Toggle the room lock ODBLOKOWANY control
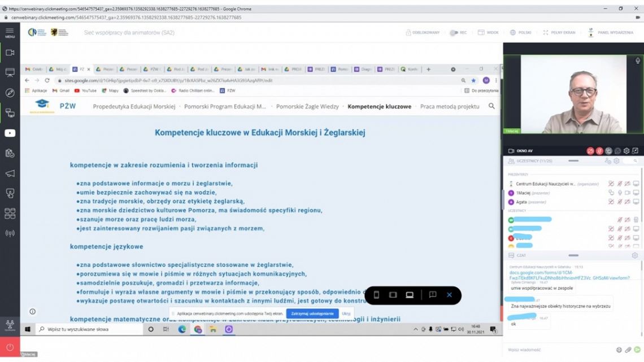644x362 pixels. (x=423, y=33)
